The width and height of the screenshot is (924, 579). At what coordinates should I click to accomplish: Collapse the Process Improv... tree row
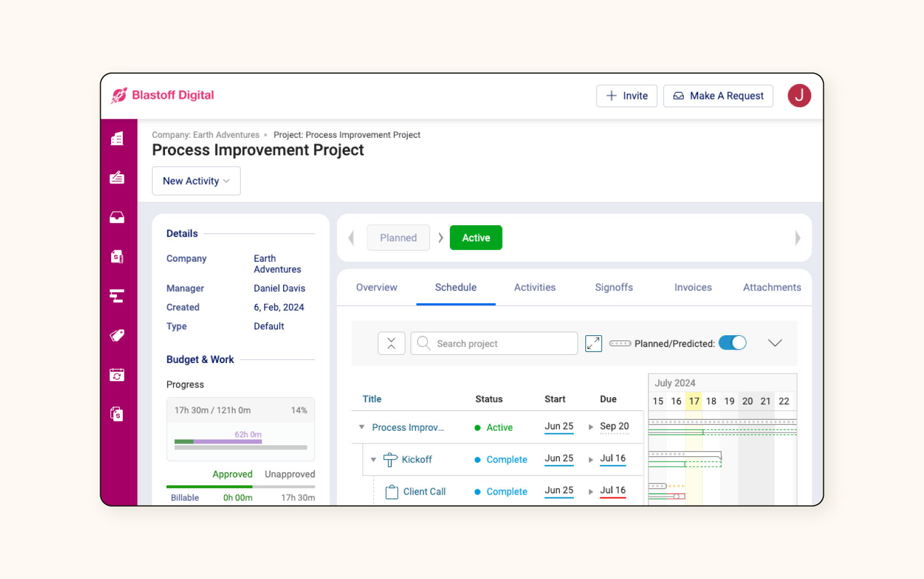point(361,427)
